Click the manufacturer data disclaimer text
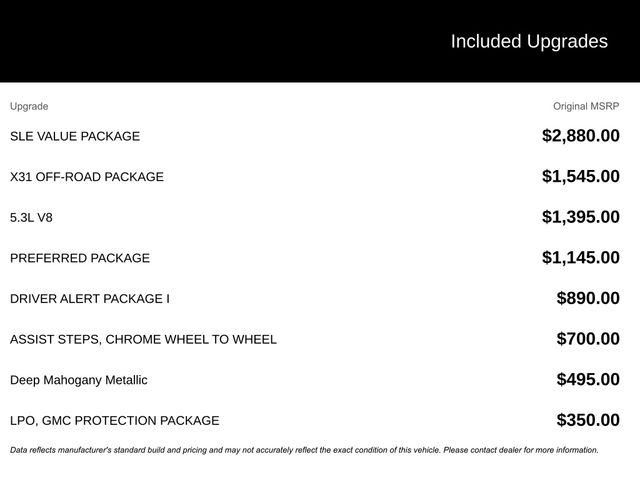The image size is (640, 480). pyautogui.click(x=304, y=450)
